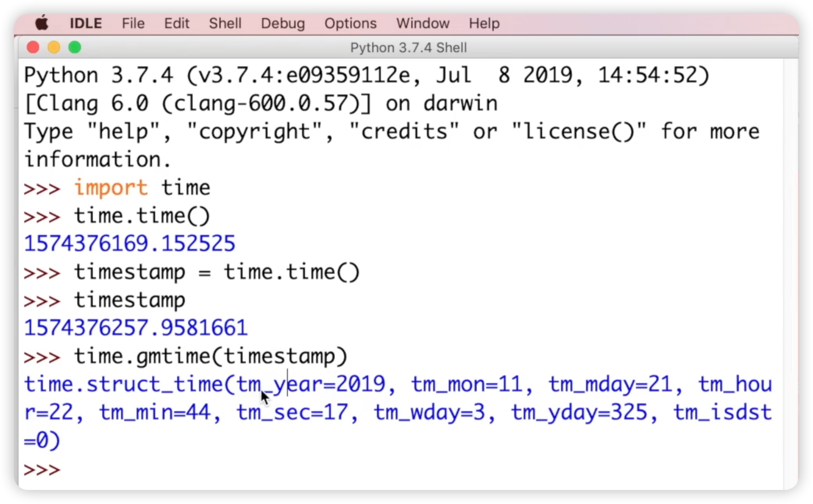
Task: Click the red close button
Action: (x=32, y=47)
